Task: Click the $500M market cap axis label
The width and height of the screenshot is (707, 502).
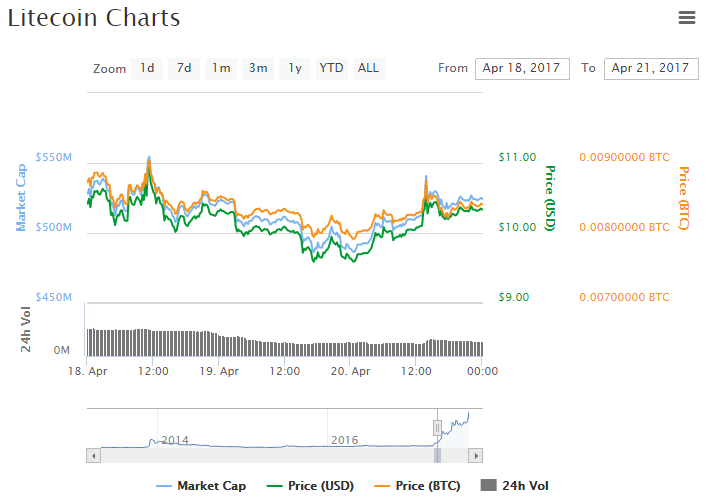Action: 54,227
